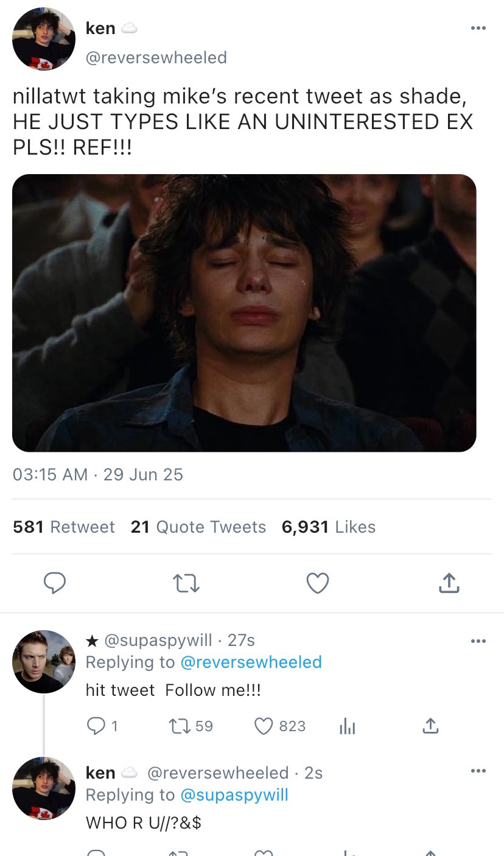Open the @supaspywill mention link
Screen dimensions: 504x856
[234, 795]
